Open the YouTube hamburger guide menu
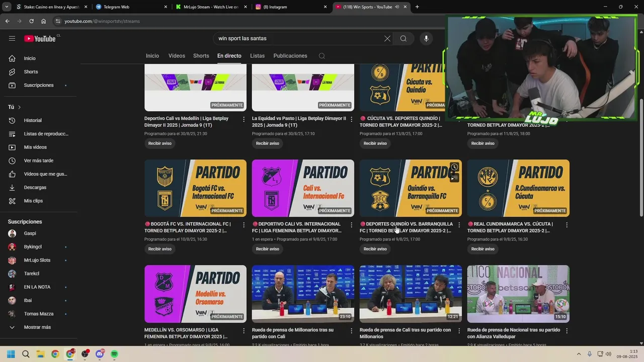The height and width of the screenshot is (362, 644). point(12,39)
